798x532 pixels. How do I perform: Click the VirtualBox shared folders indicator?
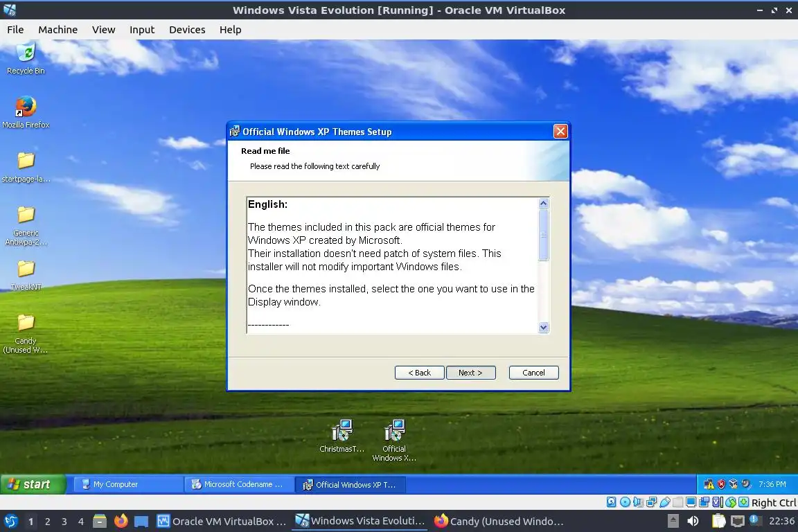(x=678, y=502)
